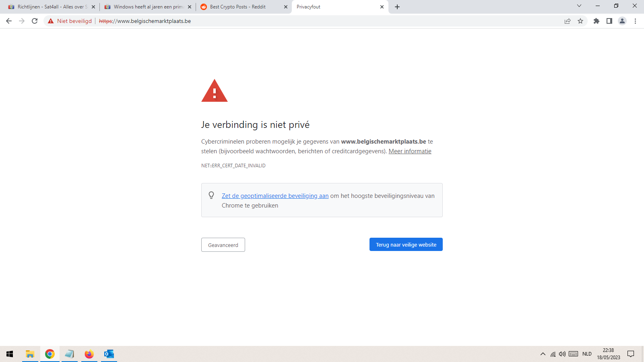The height and width of the screenshot is (362, 644).
Task: Launch Firefox from the taskbar
Action: [89, 354]
